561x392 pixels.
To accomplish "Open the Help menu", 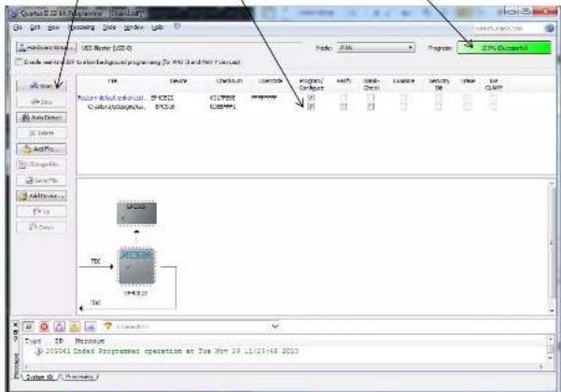I will pyautogui.click(x=157, y=27).
